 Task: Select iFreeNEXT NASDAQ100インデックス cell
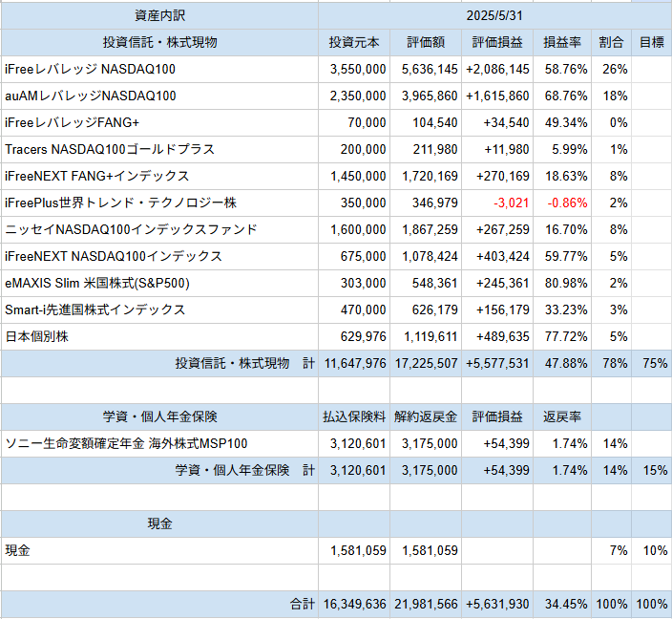(159, 256)
